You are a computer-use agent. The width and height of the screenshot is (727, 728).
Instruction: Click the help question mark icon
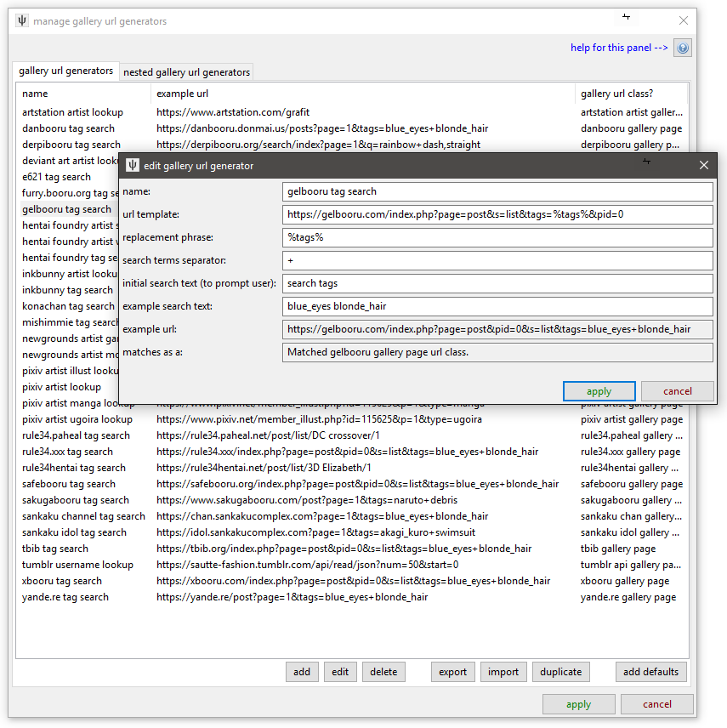[x=683, y=48]
